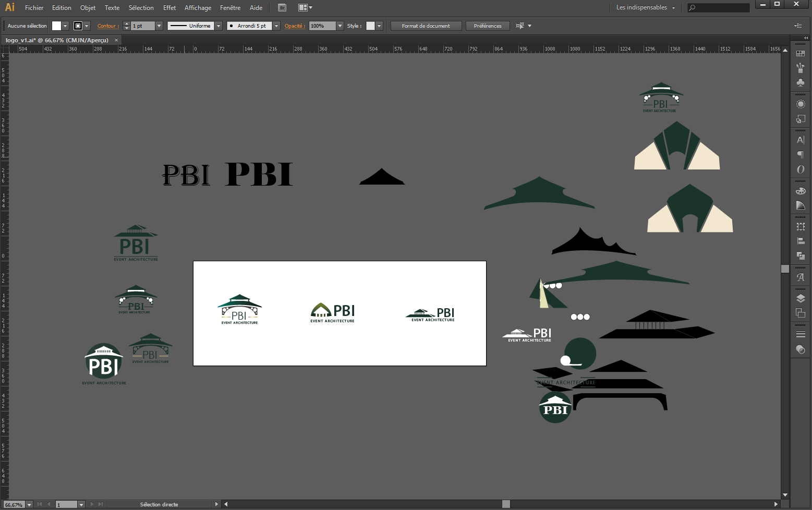Screen dimensions: 812x510
Task: Toggle the Adobe Bridge launch button
Action: pos(282,7)
